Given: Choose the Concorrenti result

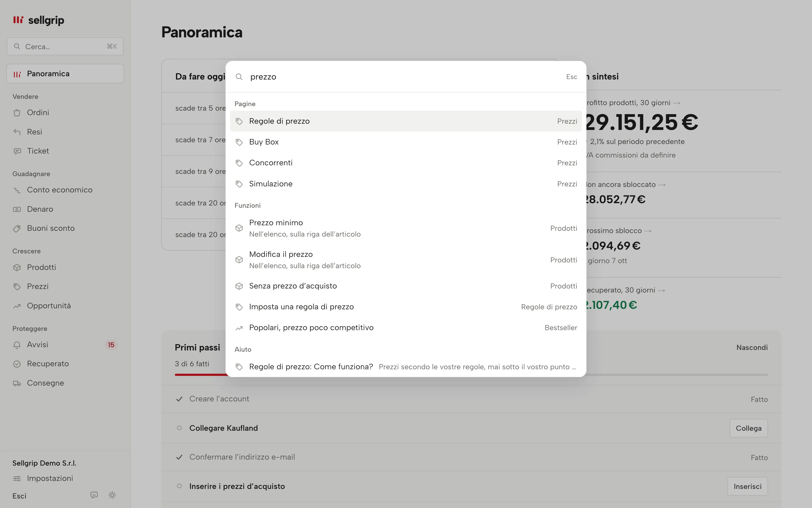Looking at the screenshot, I should pyautogui.click(x=406, y=163).
